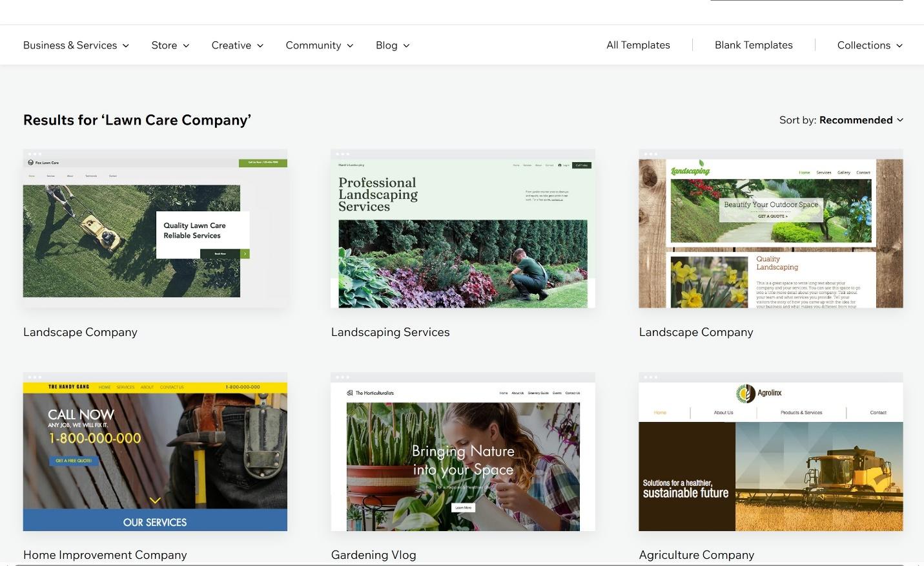
Task: Click the Home Improvement Company template thumbnail
Action: (155, 452)
